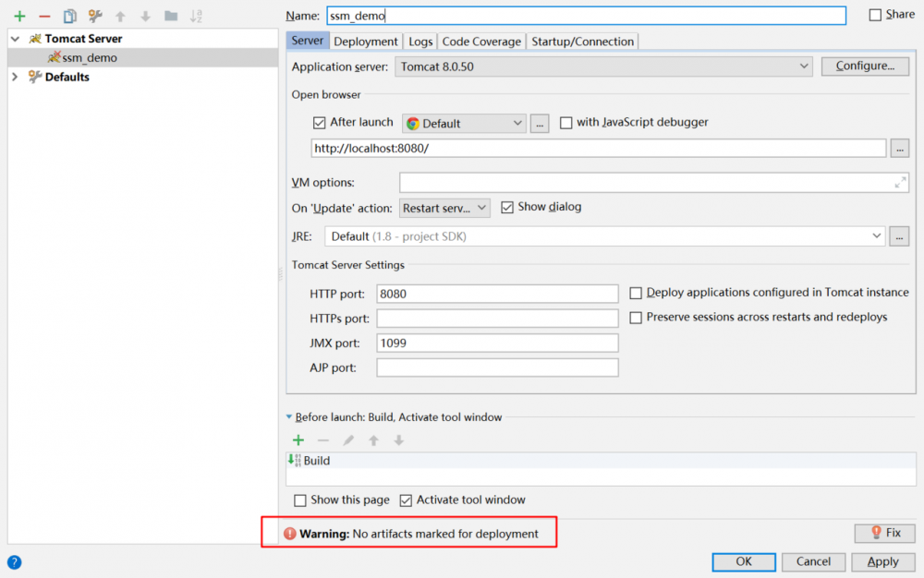Remove selected configuration with red minus icon
The width and height of the screenshot is (924, 578).
point(44,16)
